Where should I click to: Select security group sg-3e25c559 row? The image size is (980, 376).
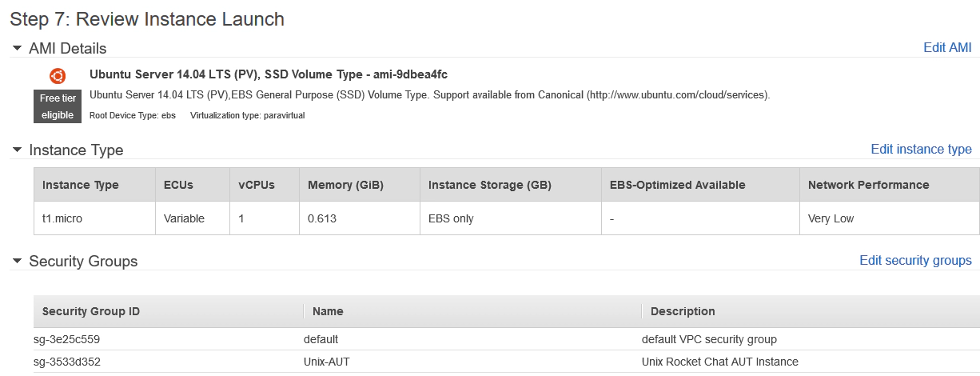pos(66,339)
